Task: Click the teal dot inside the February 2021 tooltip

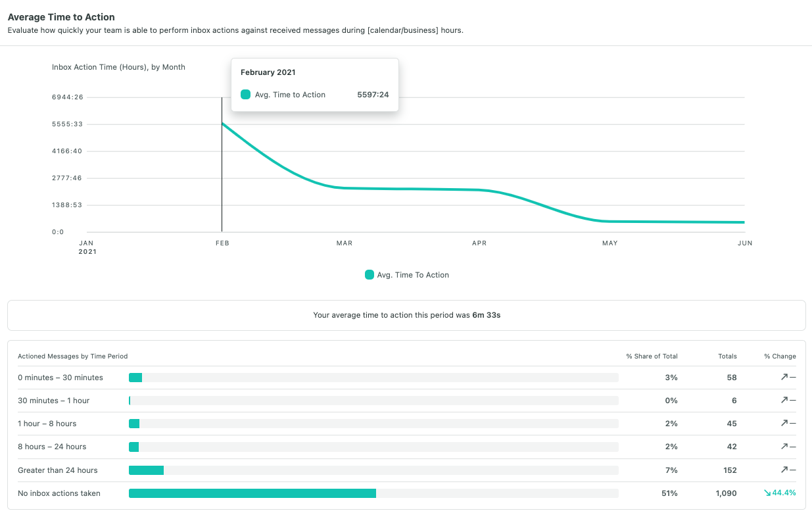Action: point(245,94)
